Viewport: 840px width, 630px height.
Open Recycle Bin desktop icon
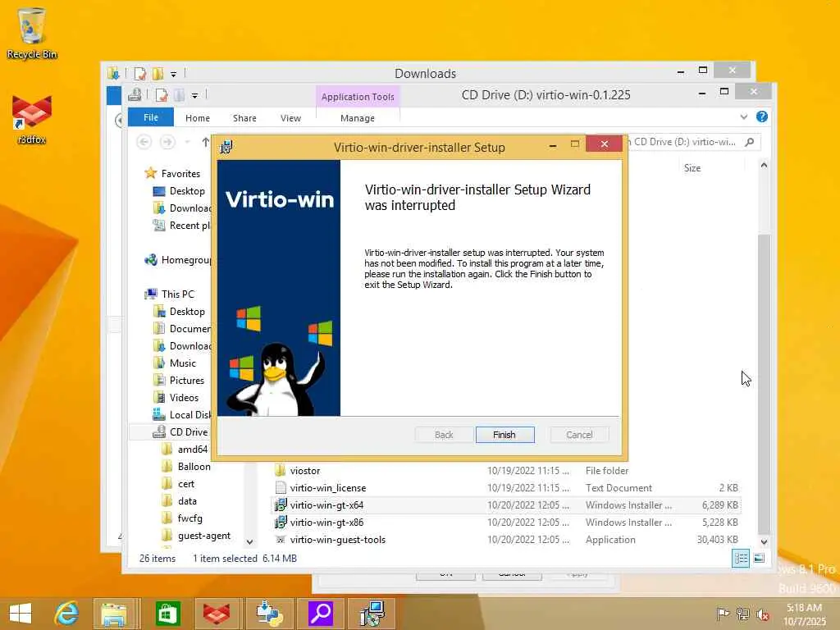tap(32, 33)
